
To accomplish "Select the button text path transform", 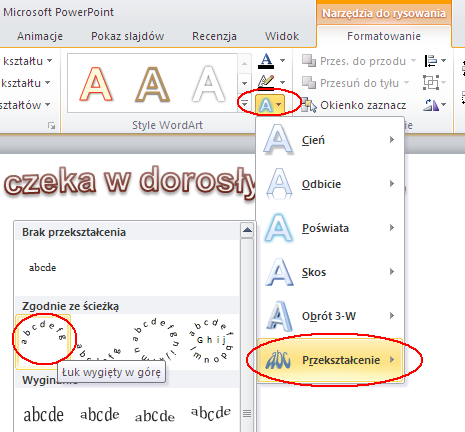I will tap(211, 341).
